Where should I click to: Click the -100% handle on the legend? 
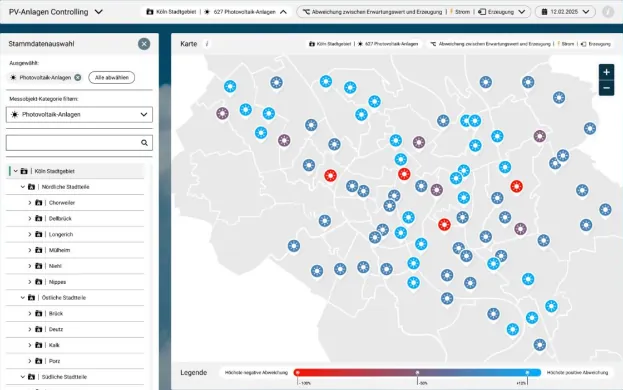point(297,373)
